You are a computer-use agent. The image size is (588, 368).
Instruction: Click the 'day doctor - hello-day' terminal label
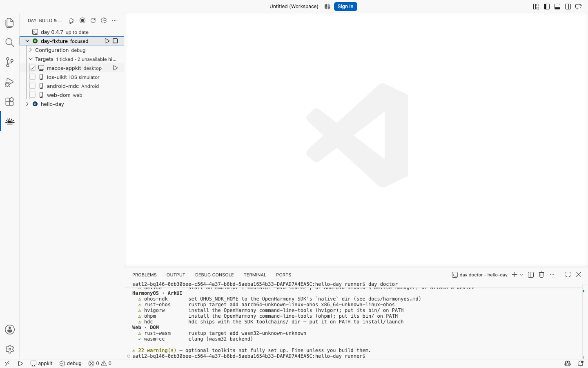(x=479, y=275)
